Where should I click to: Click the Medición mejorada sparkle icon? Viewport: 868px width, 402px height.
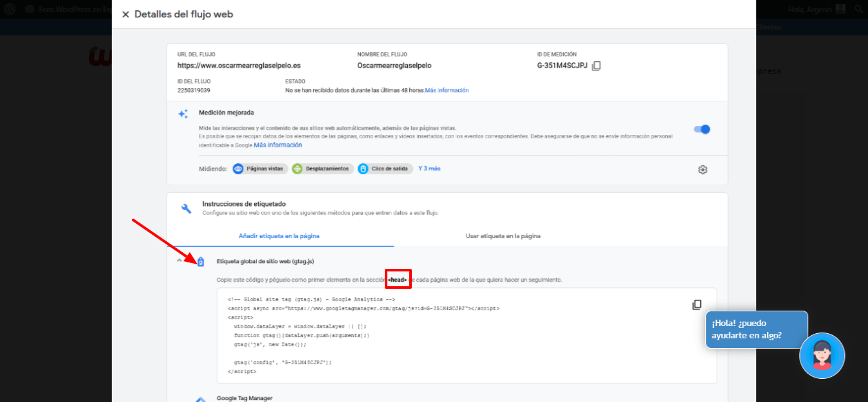[183, 113]
